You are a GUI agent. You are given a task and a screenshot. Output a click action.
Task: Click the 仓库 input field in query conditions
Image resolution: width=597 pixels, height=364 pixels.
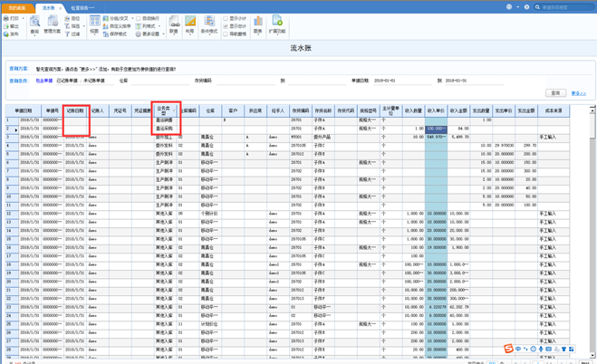point(159,81)
